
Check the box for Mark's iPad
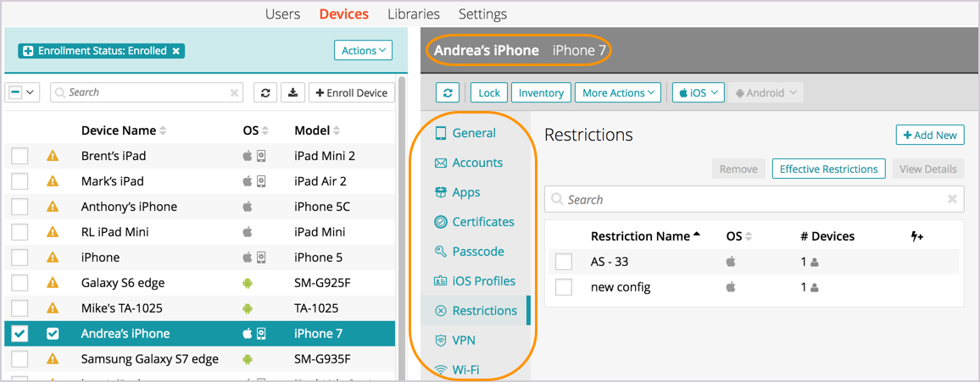tap(19, 181)
